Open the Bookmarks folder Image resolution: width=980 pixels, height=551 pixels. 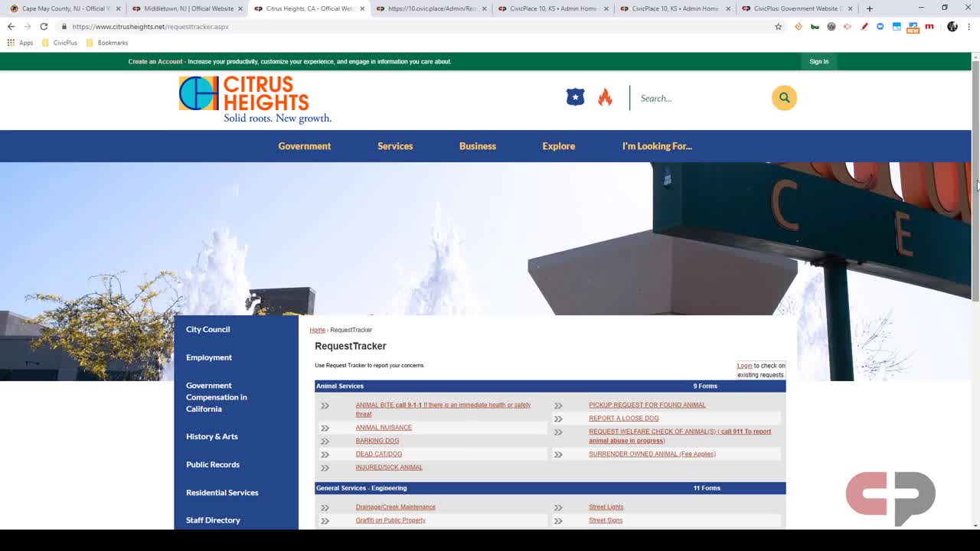[107, 43]
